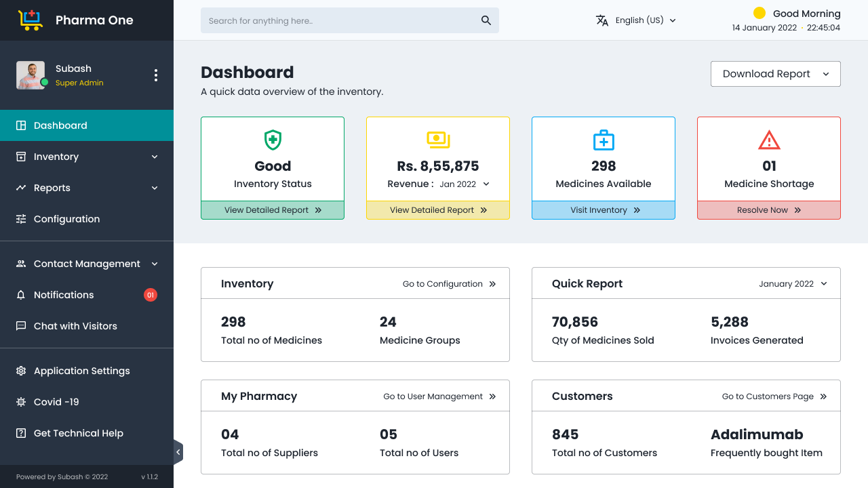The width and height of the screenshot is (868, 488).
Task: Click the Inventory box icon in sidebar
Action: point(21,157)
